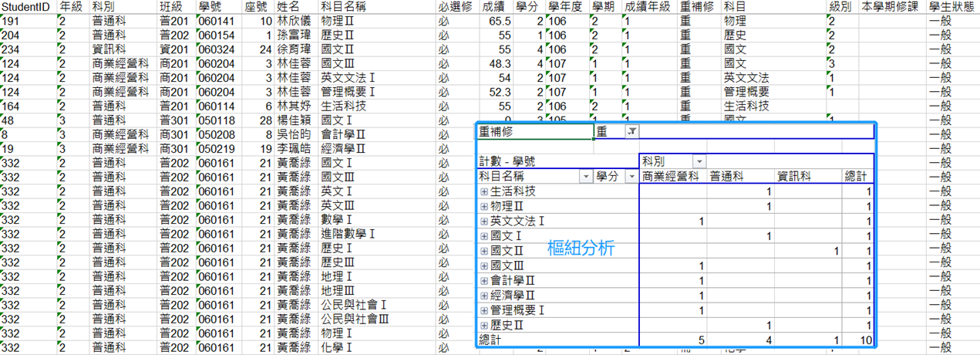
Task: Select the 公民與社會Ⅰ subject cell
Action: point(376,305)
